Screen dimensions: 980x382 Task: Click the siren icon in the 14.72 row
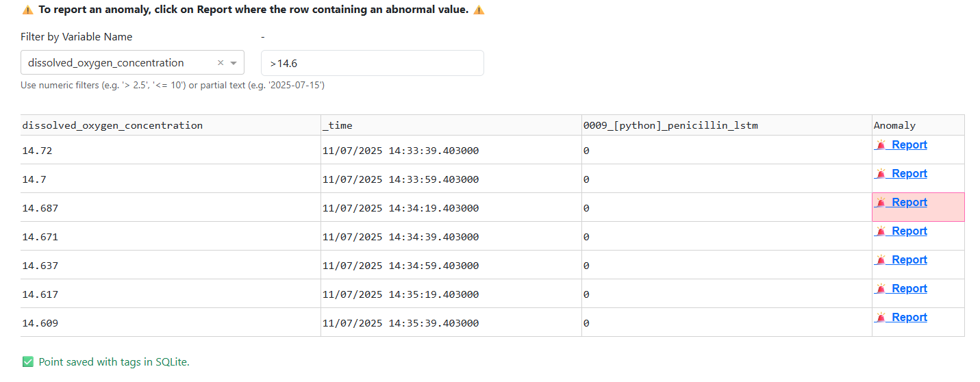[881, 145]
